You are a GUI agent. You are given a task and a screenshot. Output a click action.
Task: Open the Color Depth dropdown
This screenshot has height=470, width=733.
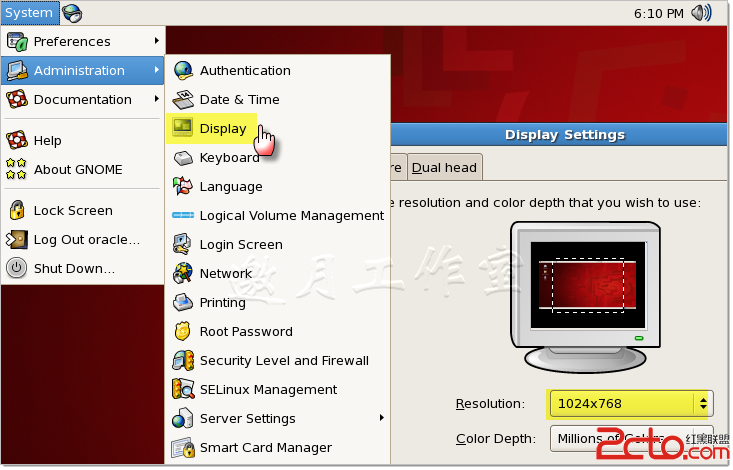pos(631,438)
